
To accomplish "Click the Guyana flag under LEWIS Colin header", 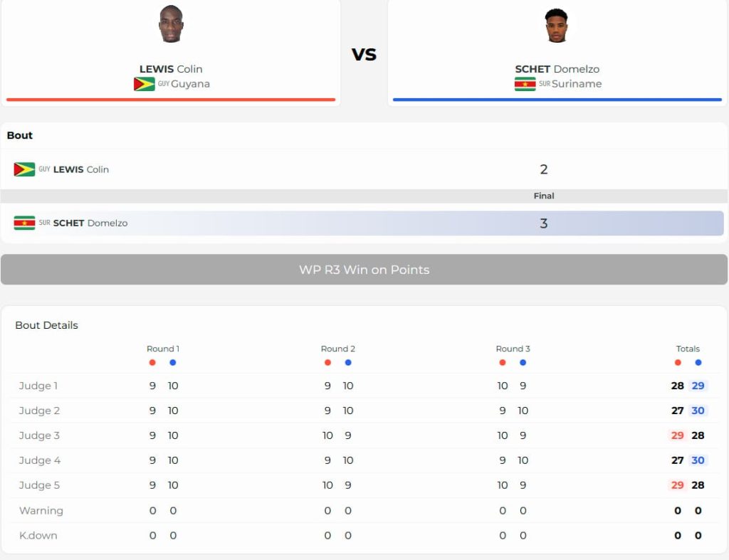I will tap(144, 84).
